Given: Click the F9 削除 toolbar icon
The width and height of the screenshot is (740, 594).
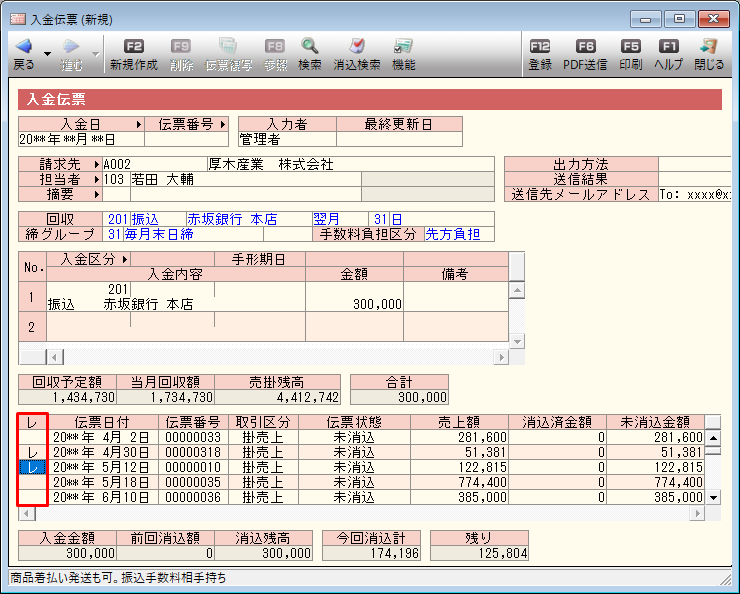Looking at the screenshot, I should click(x=181, y=46).
